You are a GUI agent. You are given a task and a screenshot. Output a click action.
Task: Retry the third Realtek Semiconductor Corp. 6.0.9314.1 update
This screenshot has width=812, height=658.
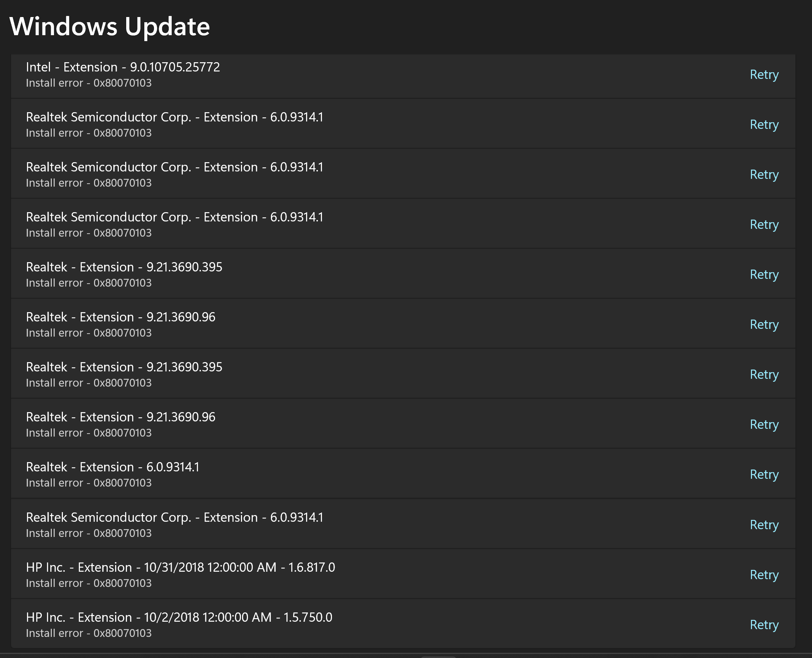coord(764,225)
